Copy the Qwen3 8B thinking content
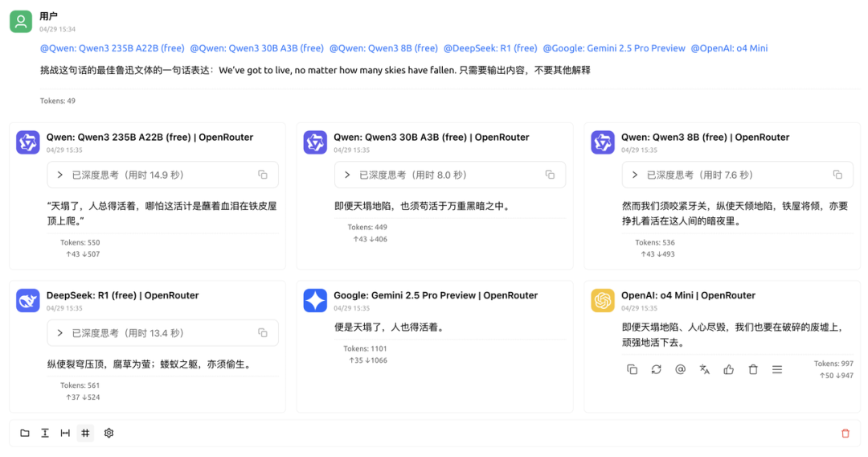This screenshot has width=868, height=457. (x=837, y=175)
